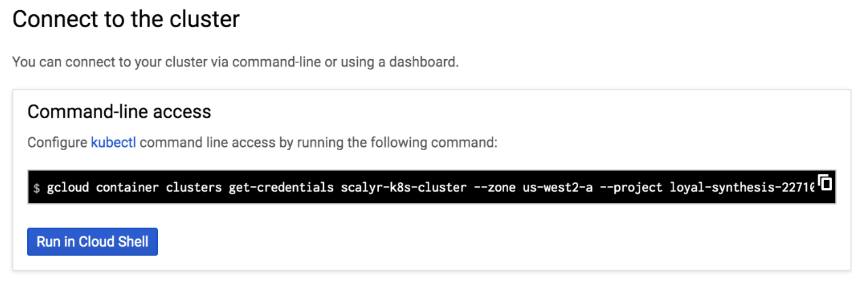Click the word 'clusters' in the command
The image size is (868, 284).
pos(194,188)
